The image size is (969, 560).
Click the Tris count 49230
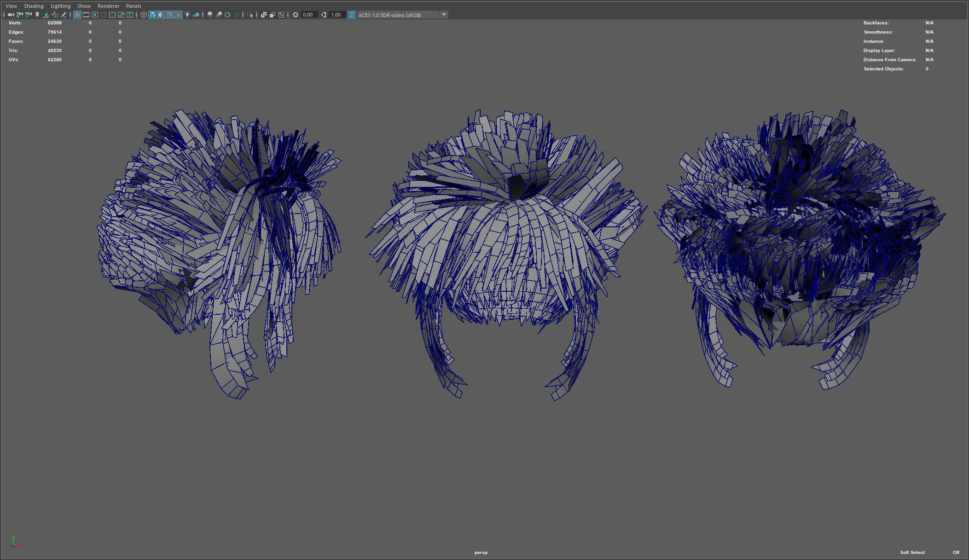coord(54,50)
